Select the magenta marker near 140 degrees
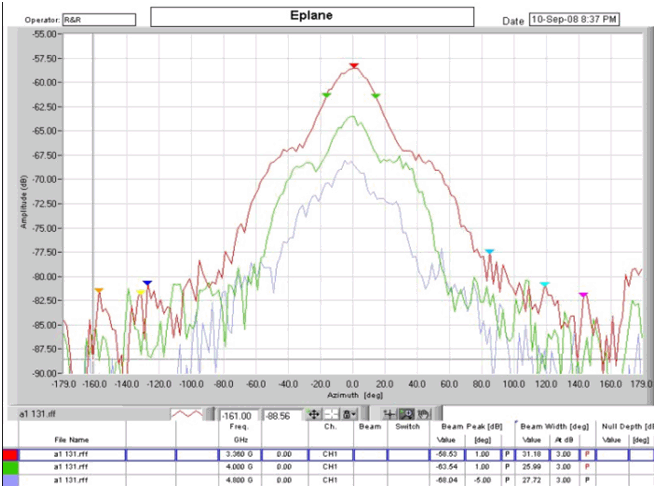The width and height of the screenshot is (656, 488). pyautogui.click(x=583, y=294)
